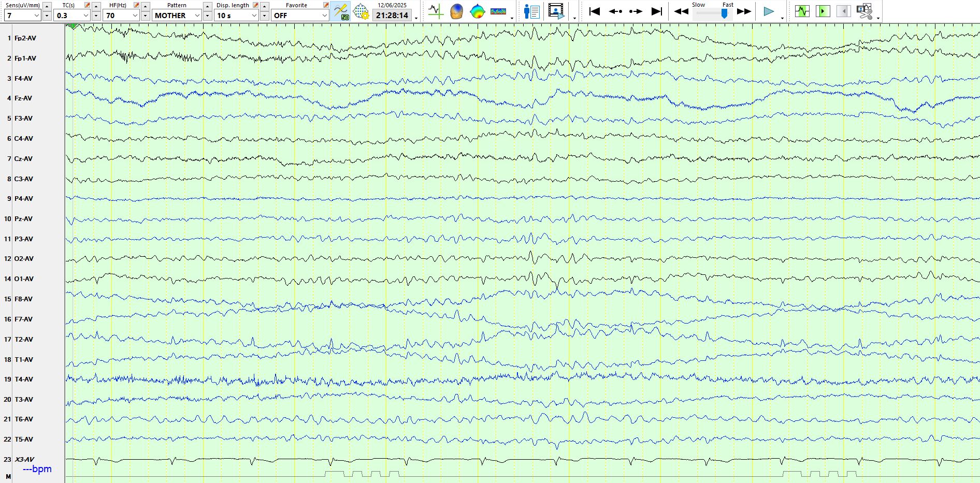This screenshot has height=483, width=980.
Task: Click the 21:28:14 time display
Action: (392, 16)
